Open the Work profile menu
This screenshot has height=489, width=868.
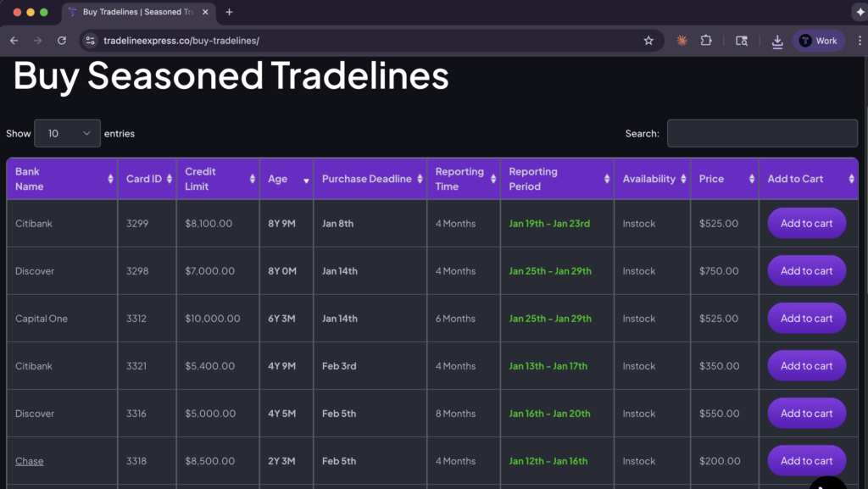(819, 41)
